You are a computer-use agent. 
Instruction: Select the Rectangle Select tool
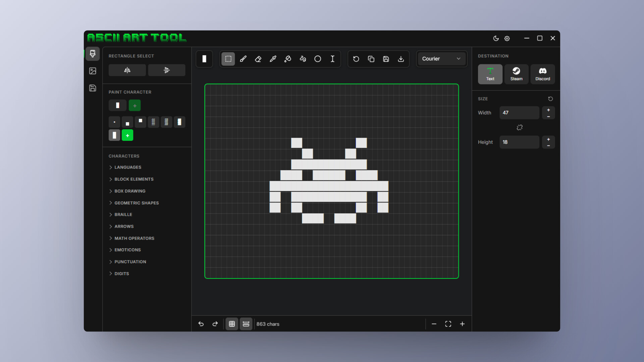coord(228,59)
